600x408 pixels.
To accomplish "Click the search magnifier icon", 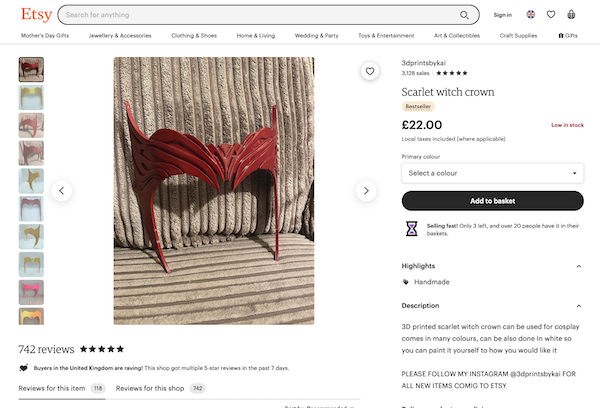I will [464, 15].
